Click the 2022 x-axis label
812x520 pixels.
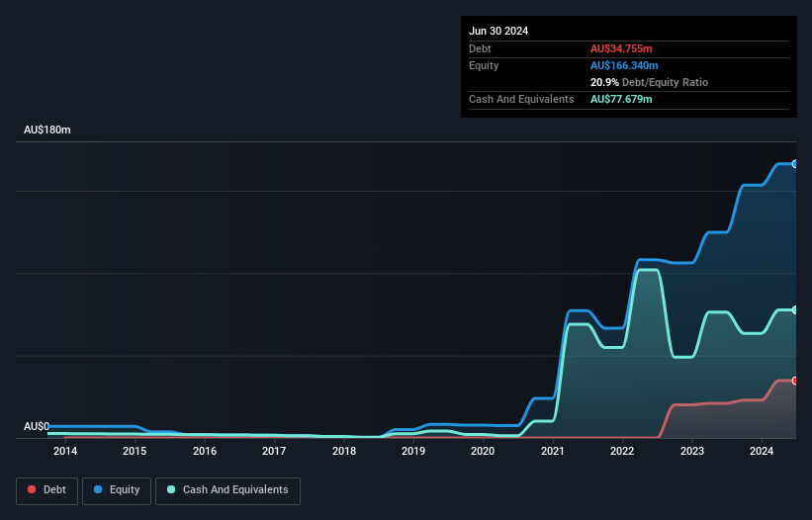coord(622,451)
